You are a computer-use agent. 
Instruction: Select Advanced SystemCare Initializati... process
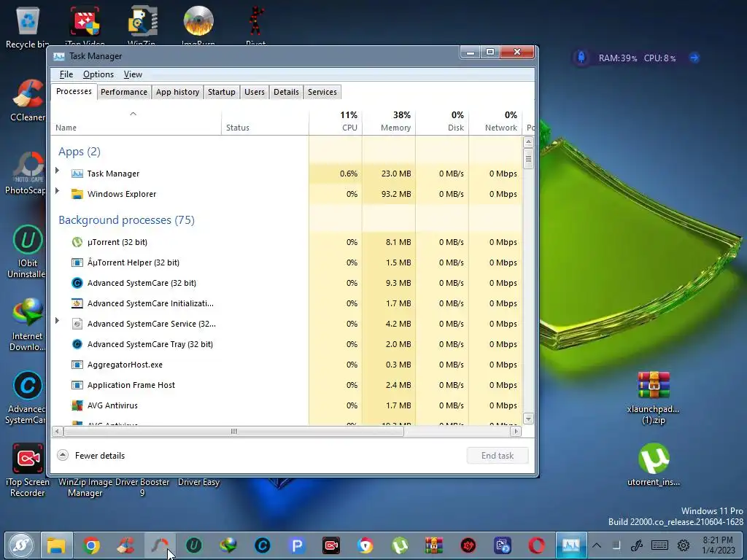tap(287, 303)
